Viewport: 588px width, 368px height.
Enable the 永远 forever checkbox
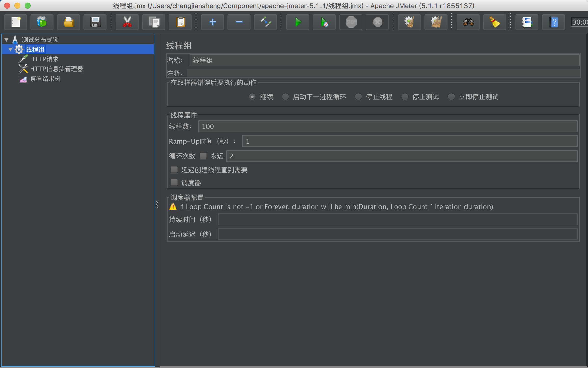click(203, 156)
